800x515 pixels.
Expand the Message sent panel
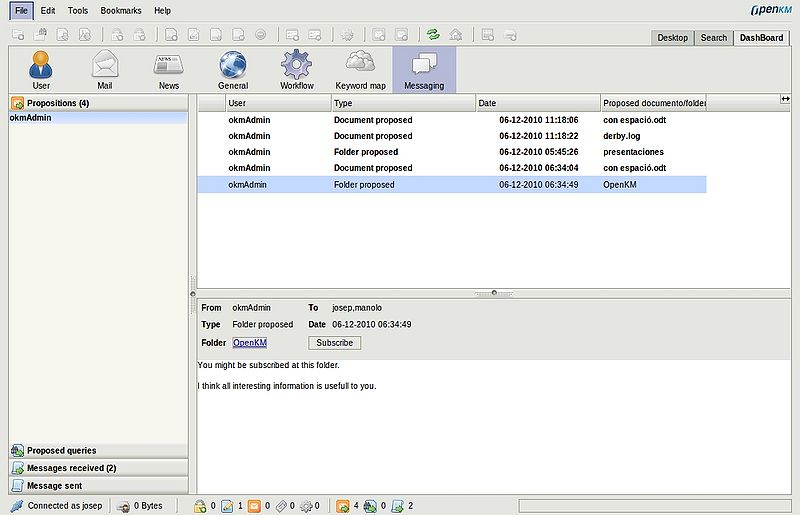tap(98, 485)
